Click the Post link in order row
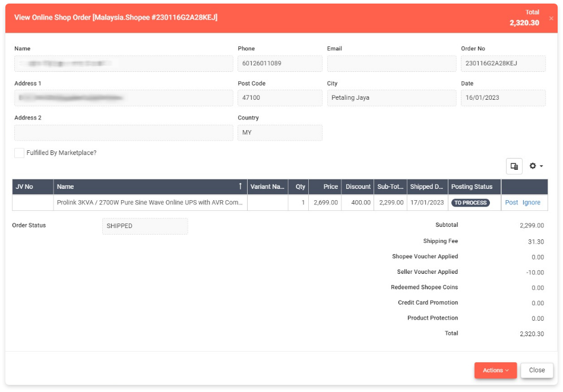Image resolution: width=563 pixels, height=392 pixels. pyautogui.click(x=511, y=203)
